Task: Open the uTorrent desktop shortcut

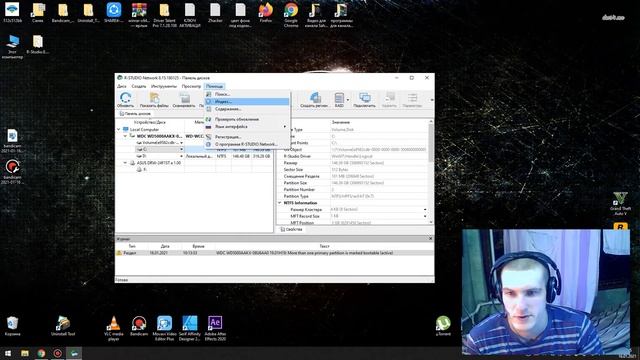Action: [x=443, y=326]
